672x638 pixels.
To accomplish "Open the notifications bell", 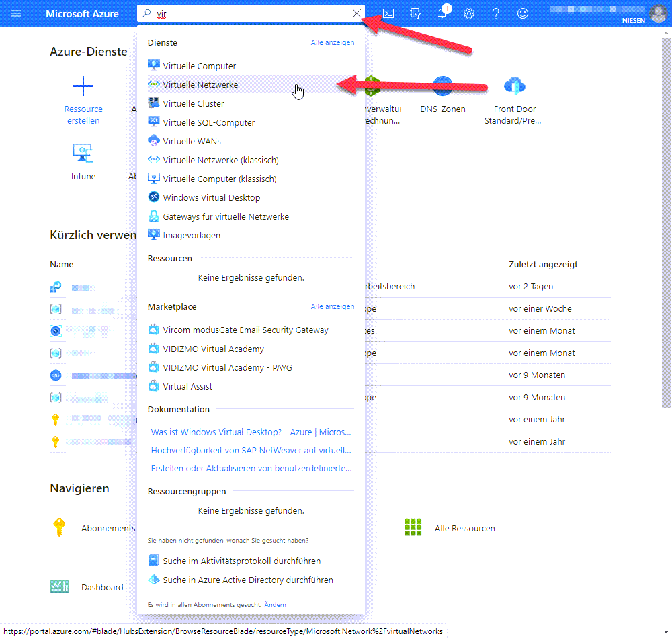I will tap(442, 13).
